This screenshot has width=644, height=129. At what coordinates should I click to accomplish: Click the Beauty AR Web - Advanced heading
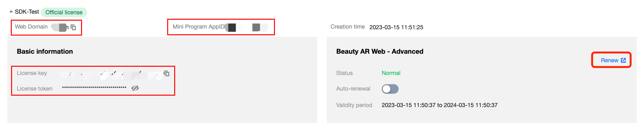380,51
